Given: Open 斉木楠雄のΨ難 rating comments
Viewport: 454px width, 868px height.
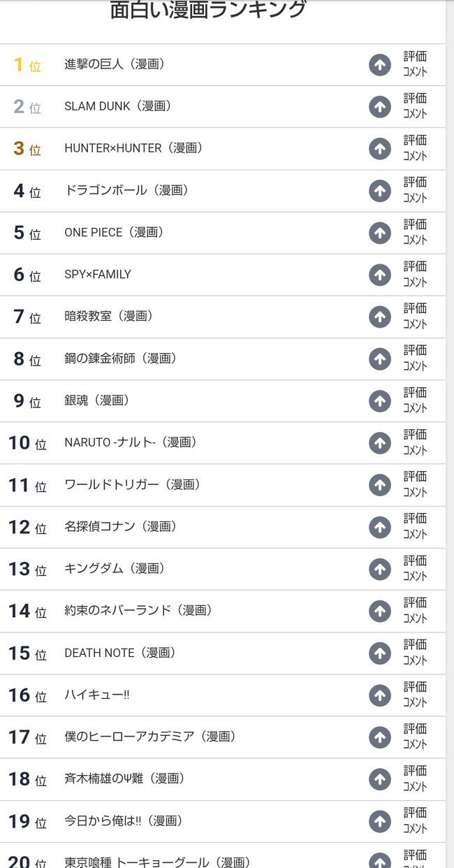Looking at the screenshot, I should coord(415,779).
